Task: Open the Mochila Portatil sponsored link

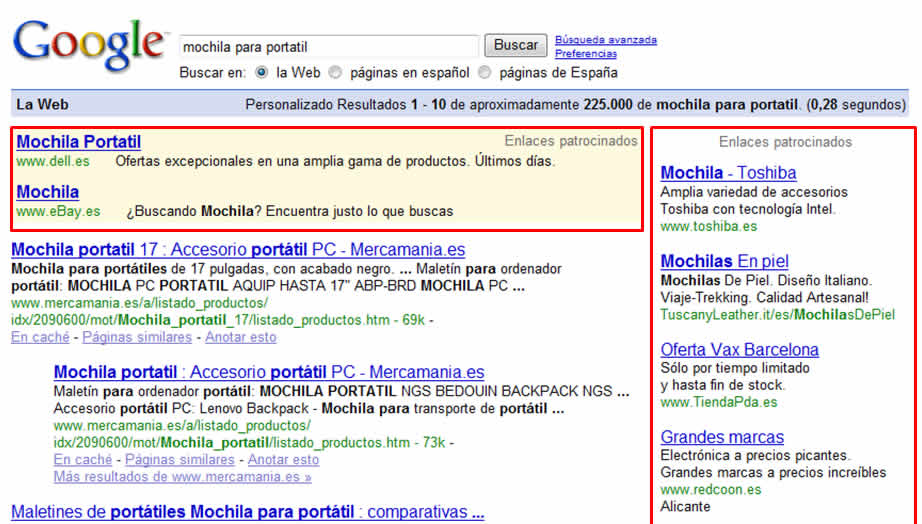Action: click(x=79, y=142)
